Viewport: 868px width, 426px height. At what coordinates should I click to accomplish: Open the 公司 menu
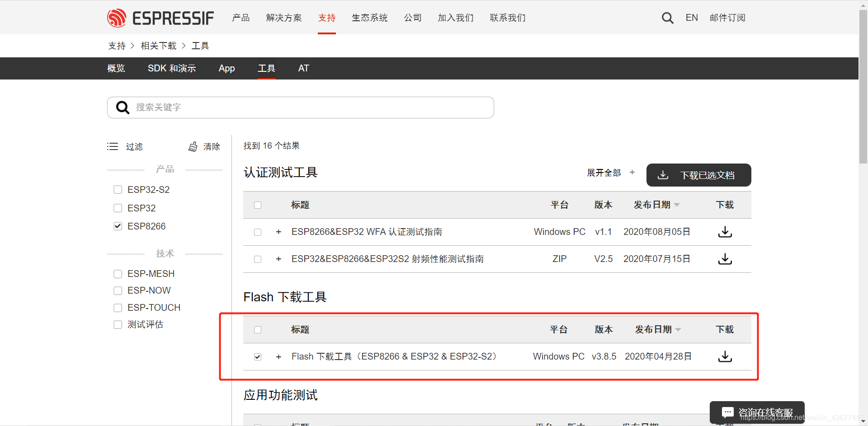point(413,18)
